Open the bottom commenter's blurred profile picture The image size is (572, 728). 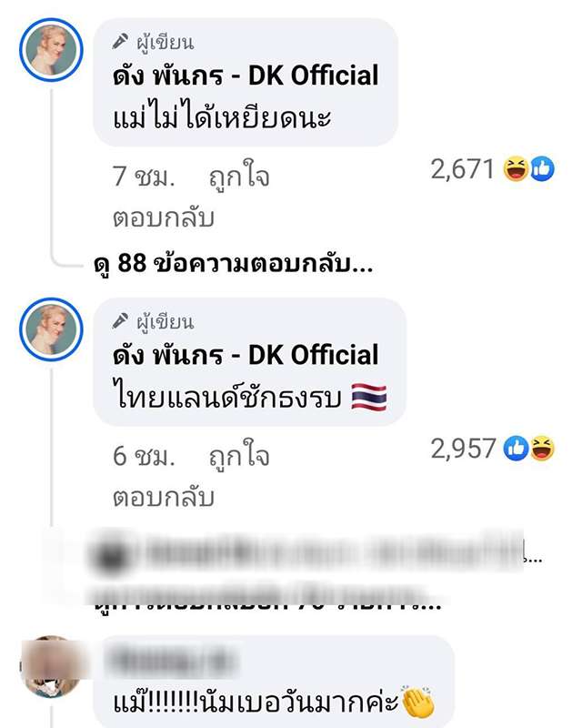(51, 667)
